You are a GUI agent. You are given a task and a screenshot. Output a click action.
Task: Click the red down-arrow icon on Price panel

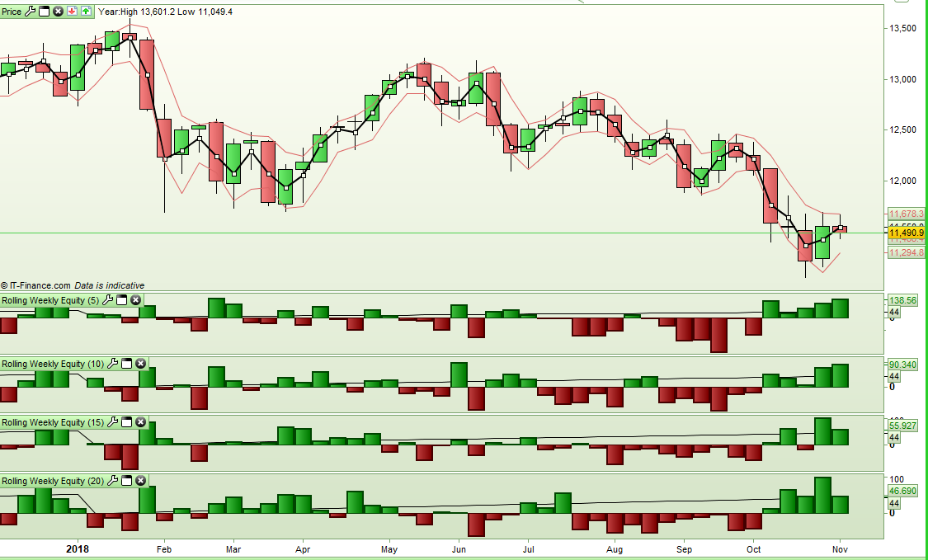[x=72, y=12]
